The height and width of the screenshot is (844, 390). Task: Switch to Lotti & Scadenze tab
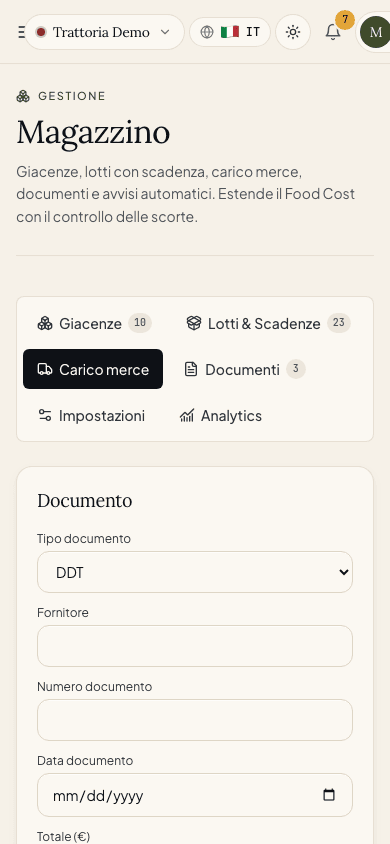point(268,323)
